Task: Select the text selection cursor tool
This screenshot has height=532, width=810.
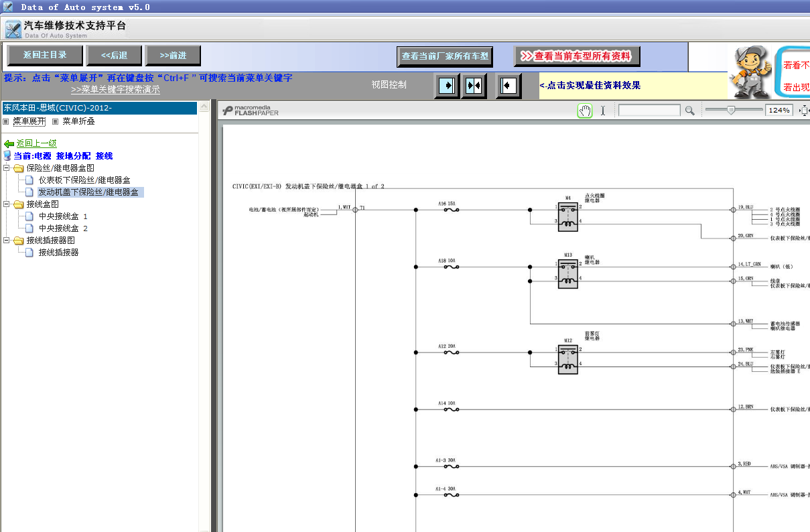Action: coord(602,111)
